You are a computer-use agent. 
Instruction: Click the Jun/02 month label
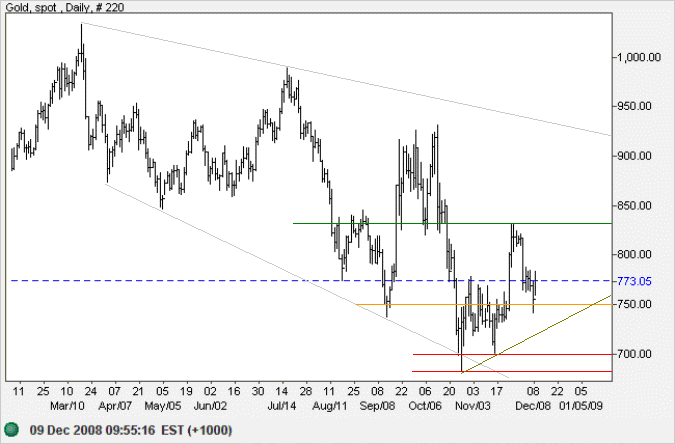pos(210,406)
